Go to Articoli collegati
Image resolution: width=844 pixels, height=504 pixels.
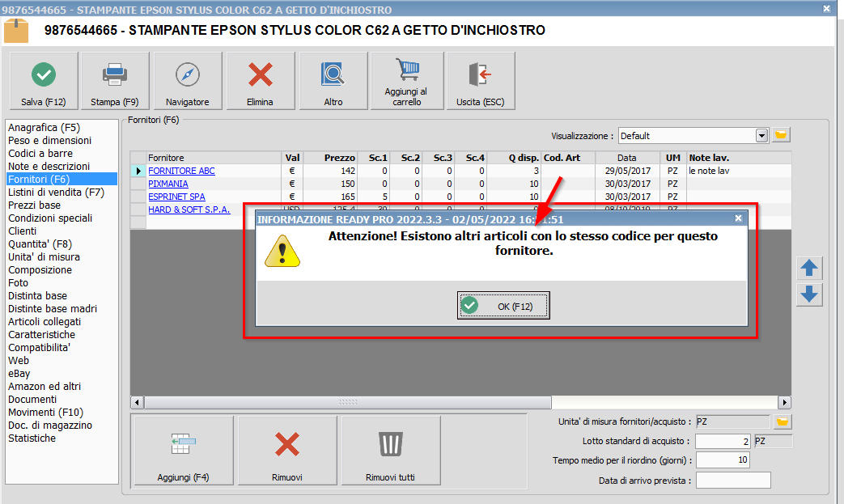coord(45,321)
